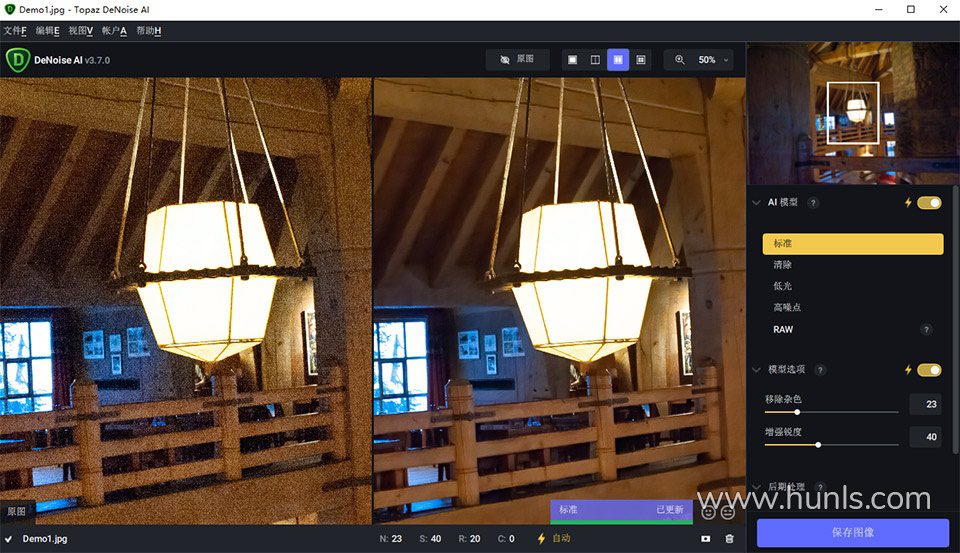Collapse the 模型选项 section

[756, 369]
